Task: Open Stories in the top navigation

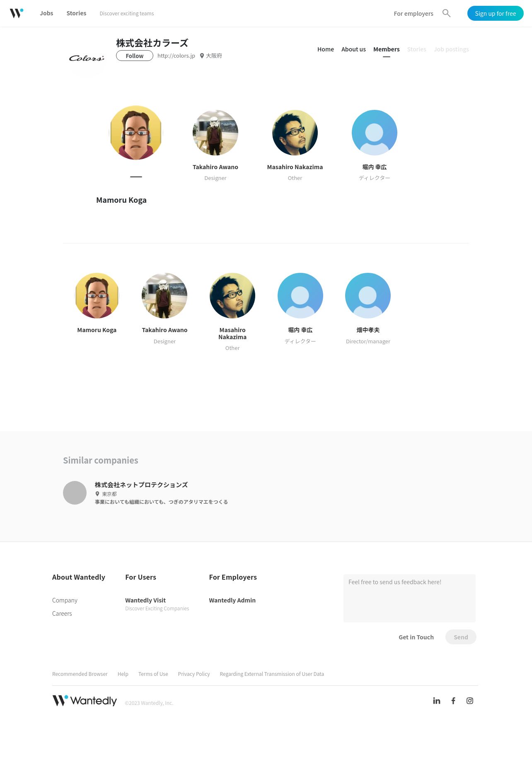Action: pyautogui.click(x=76, y=13)
